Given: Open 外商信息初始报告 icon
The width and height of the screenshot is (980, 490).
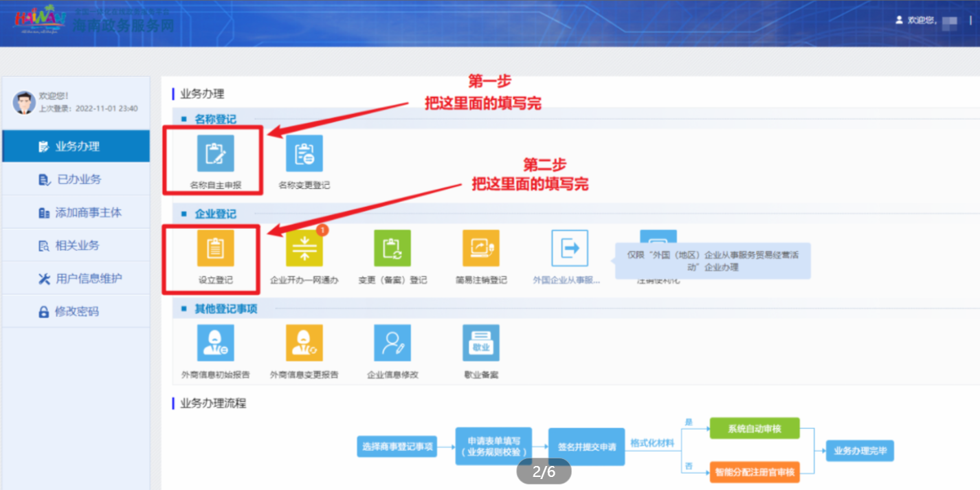Looking at the screenshot, I should coord(215,343).
